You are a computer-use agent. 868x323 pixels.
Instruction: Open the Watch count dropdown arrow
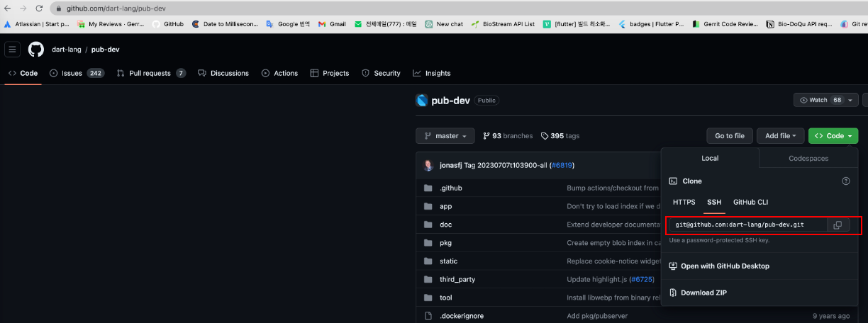coord(850,101)
